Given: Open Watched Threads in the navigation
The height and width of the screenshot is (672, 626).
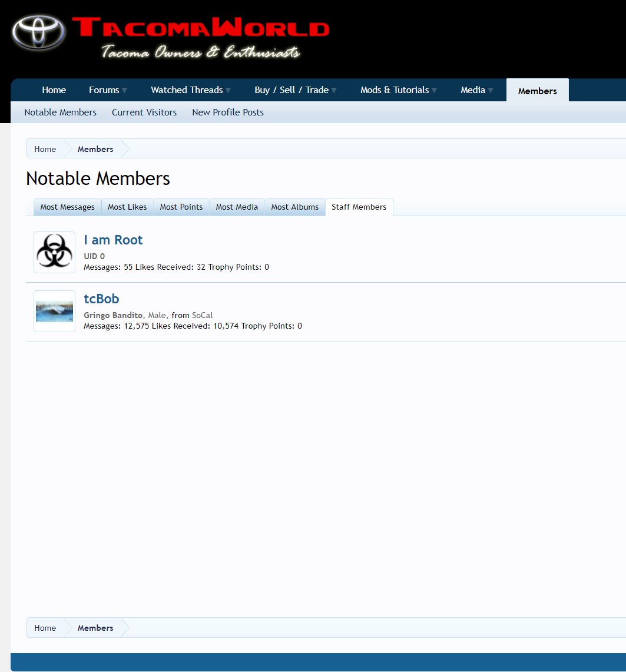Looking at the screenshot, I should tap(187, 90).
